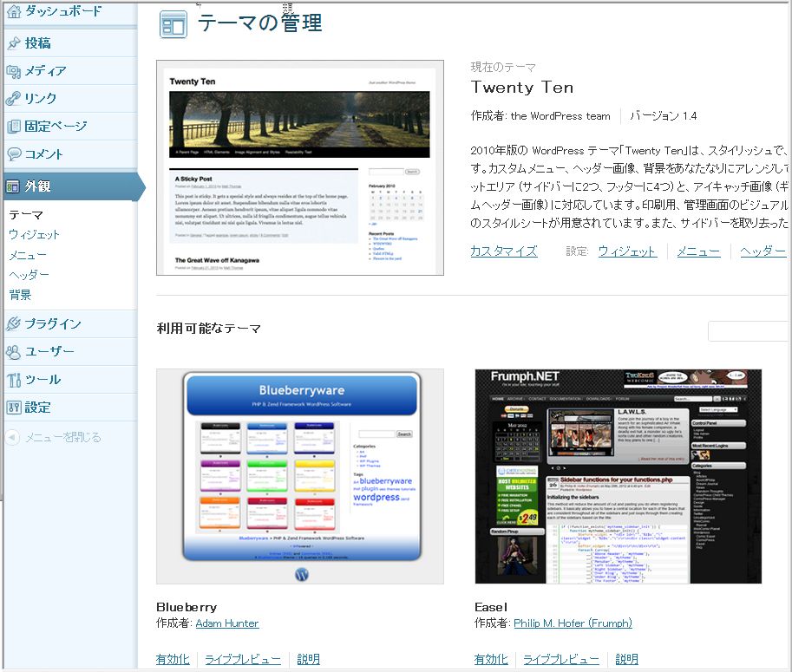
Task: Open the メニュー submenu item under 外観
Action: coord(27,255)
